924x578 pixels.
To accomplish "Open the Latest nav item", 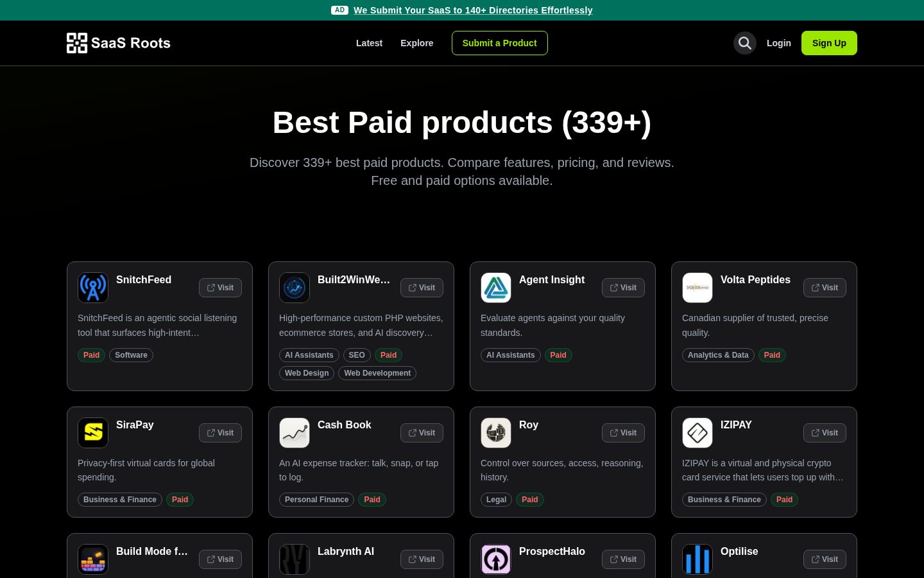I will click(369, 43).
